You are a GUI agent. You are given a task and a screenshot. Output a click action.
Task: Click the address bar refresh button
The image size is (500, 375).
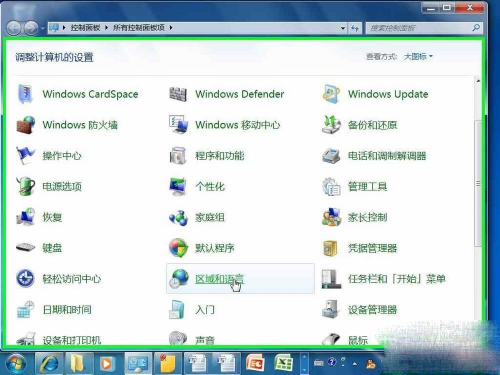(x=355, y=28)
